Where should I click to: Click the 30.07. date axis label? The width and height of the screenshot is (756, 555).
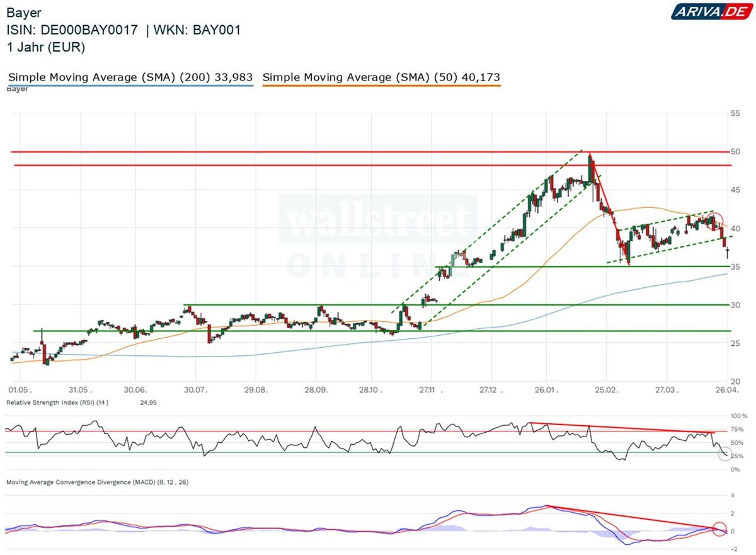[197, 391]
